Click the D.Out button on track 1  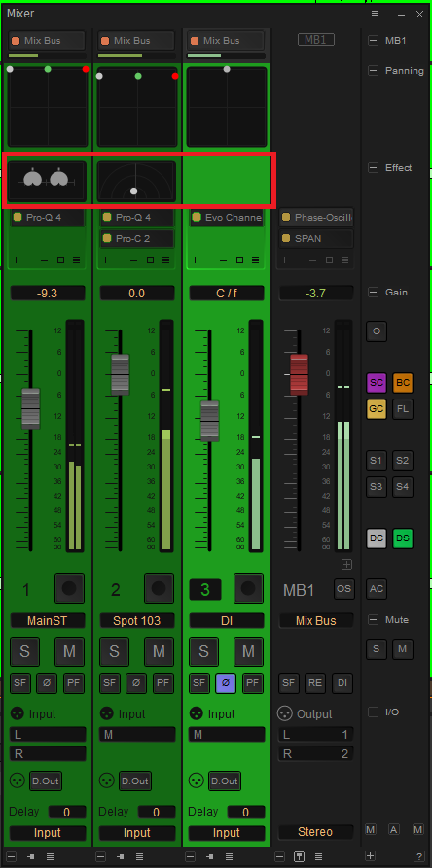[x=46, y=781]
